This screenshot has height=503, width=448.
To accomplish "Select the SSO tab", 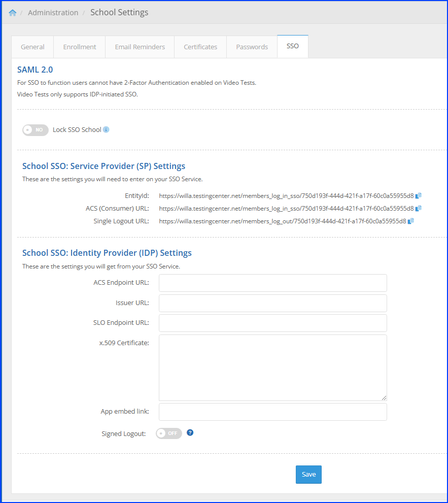I will click(x=293, y=46).
